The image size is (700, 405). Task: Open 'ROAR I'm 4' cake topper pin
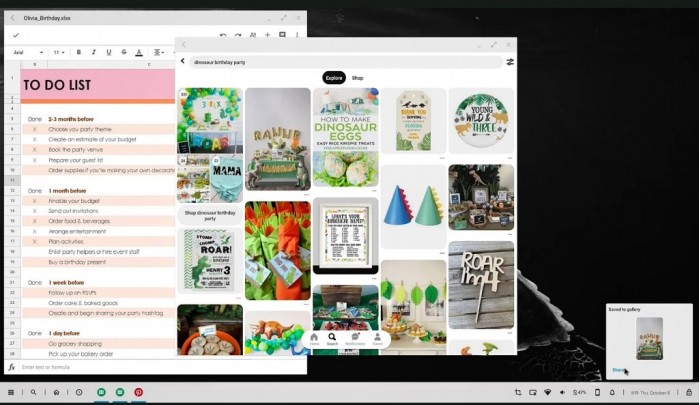coord(481,285)
